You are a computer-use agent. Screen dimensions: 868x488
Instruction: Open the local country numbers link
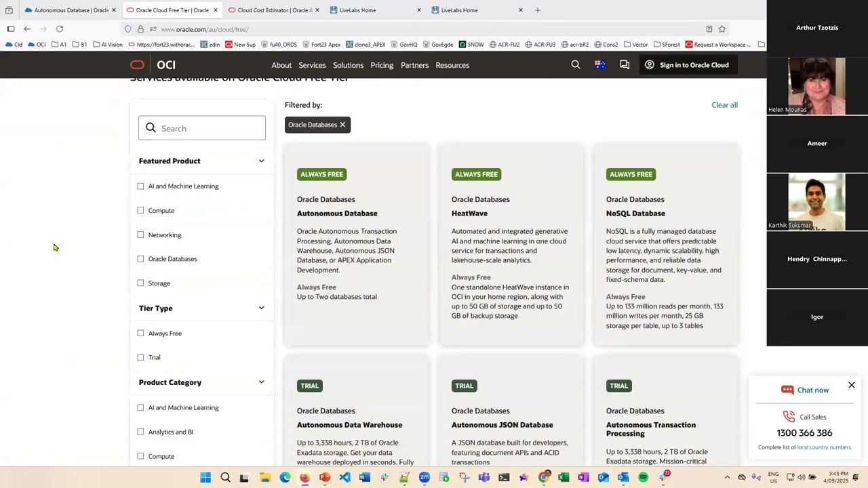(824, 447)
